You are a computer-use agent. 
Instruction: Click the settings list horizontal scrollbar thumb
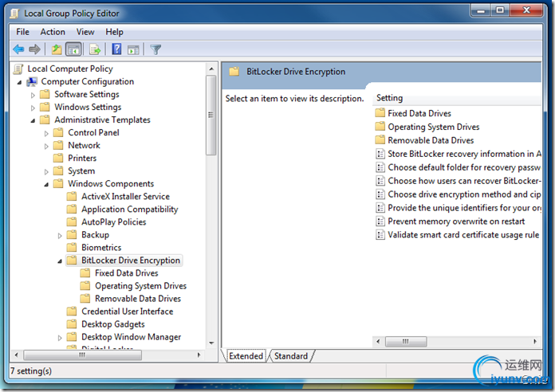point(406,342)
